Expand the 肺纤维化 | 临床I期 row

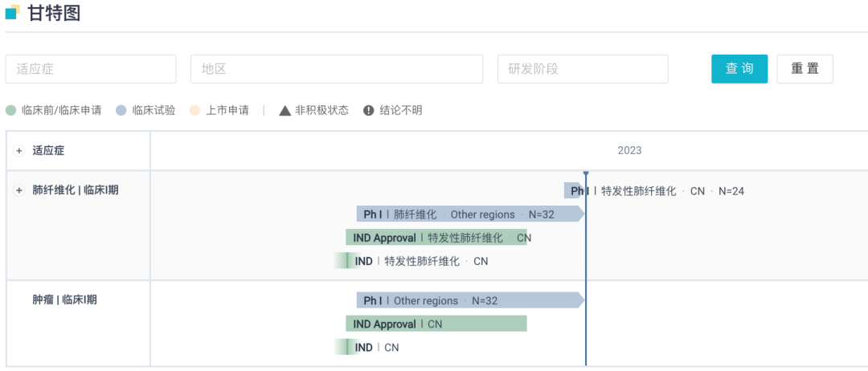[19, 190]
